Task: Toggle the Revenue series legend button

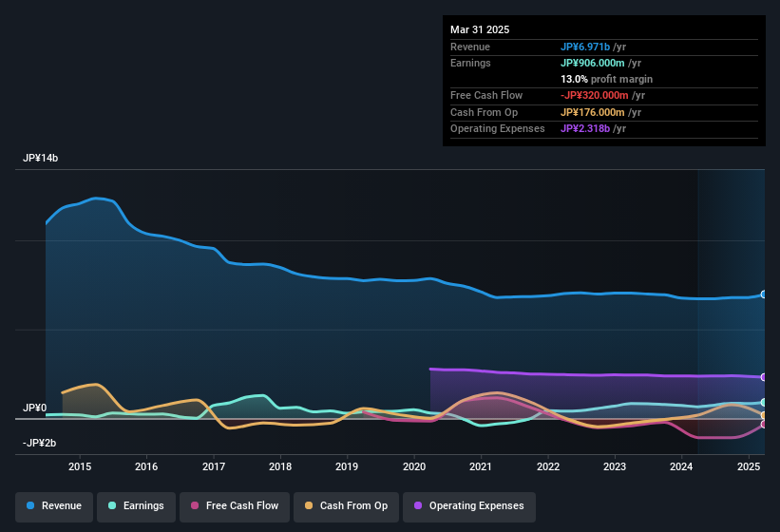Action: (x=54, y=506)
